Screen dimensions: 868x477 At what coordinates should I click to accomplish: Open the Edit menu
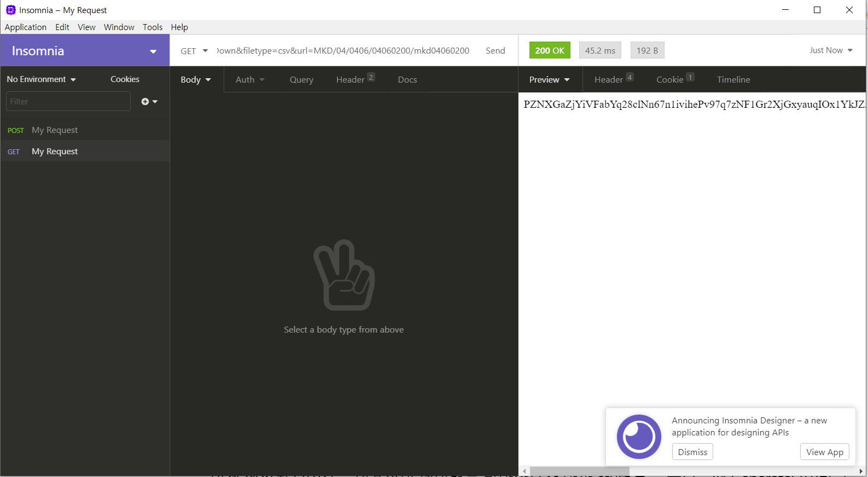[62, 27]
